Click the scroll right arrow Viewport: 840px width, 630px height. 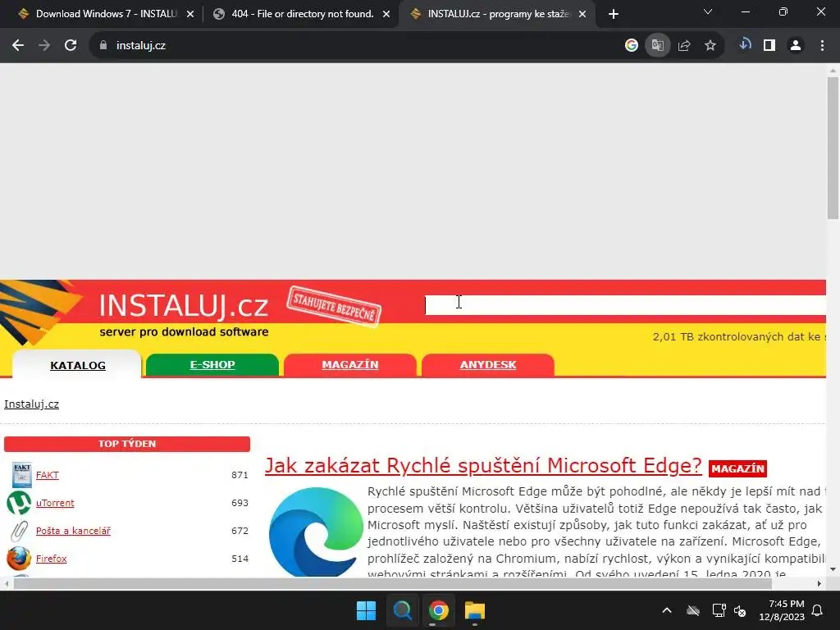[x=819, y=583]
